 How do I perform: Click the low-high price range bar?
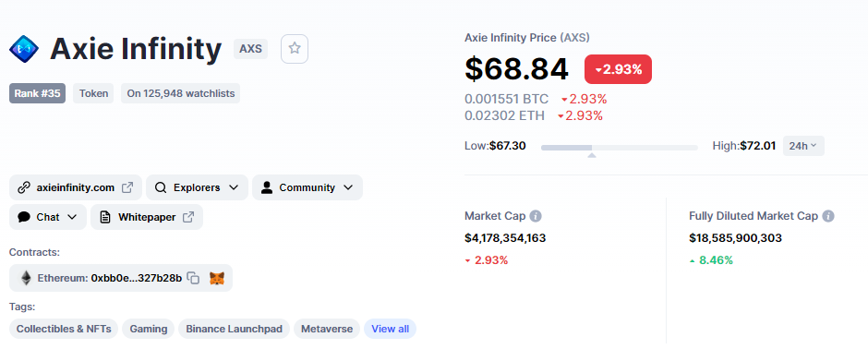click(619, 148)
